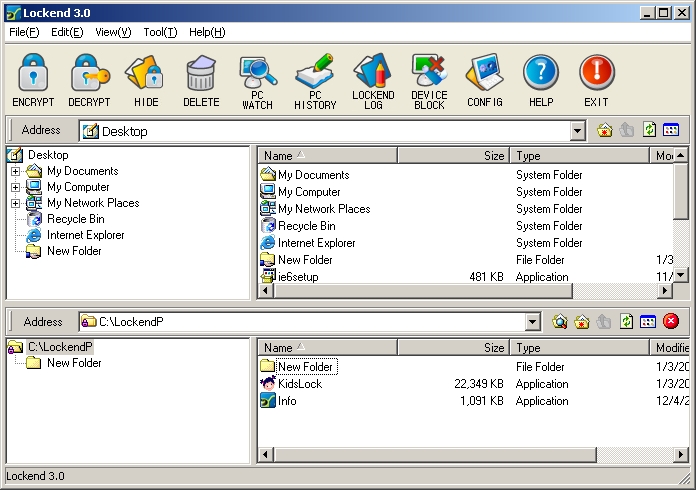Open the File(F) menu

point(24,32)
